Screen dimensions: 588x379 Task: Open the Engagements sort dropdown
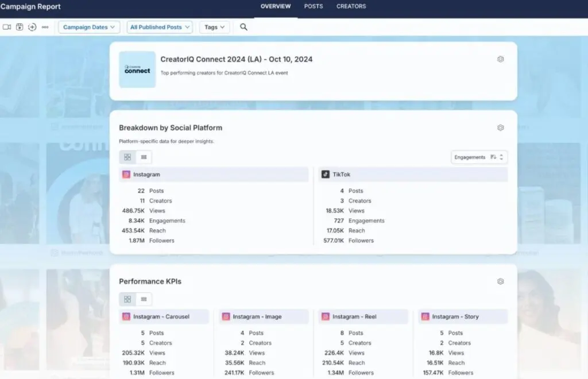click(479, 157)
